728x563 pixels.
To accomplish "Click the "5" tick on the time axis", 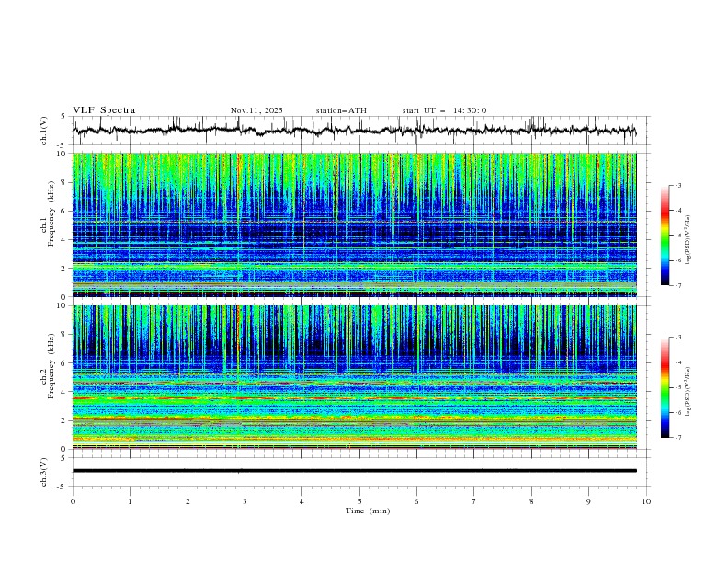I will [359, 501].
